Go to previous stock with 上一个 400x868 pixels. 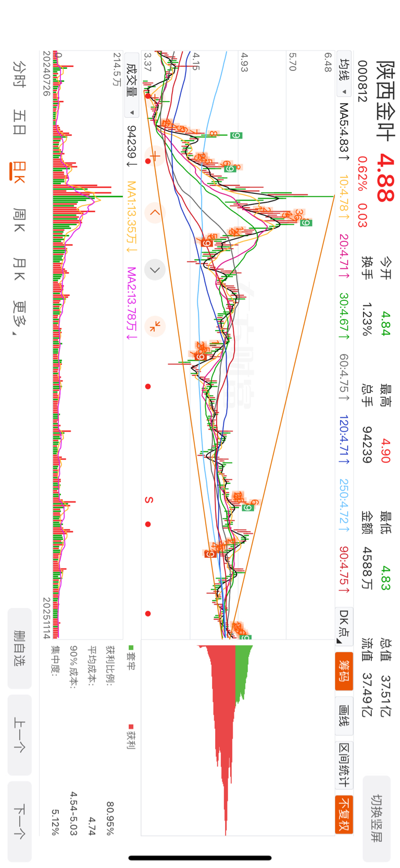click(19, 735)
